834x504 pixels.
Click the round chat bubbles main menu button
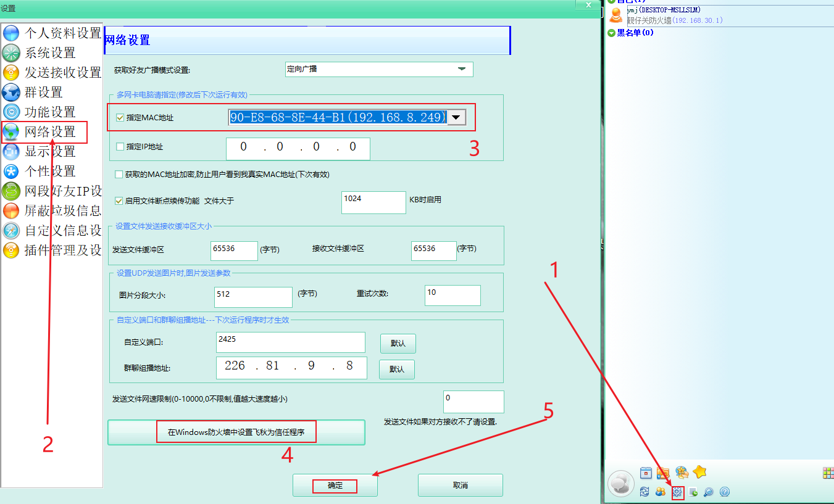(x=621, y=483)
